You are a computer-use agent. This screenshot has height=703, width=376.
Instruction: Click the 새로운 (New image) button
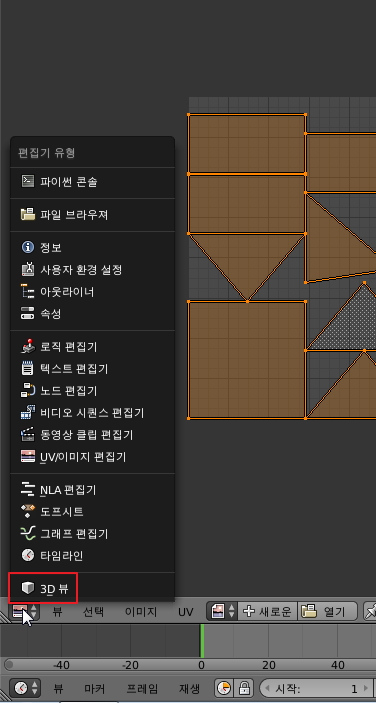click(267, 611)
